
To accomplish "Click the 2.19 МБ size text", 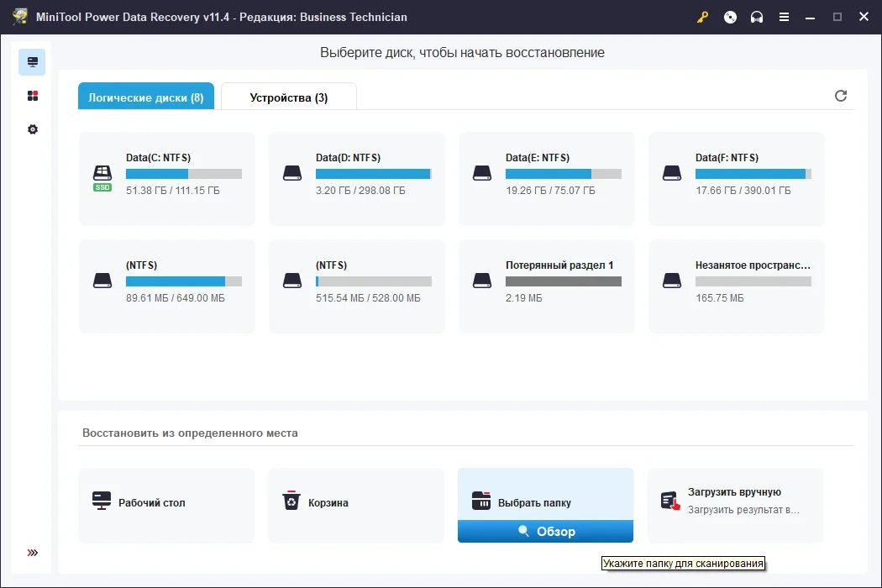I will (x=523, y=297).
